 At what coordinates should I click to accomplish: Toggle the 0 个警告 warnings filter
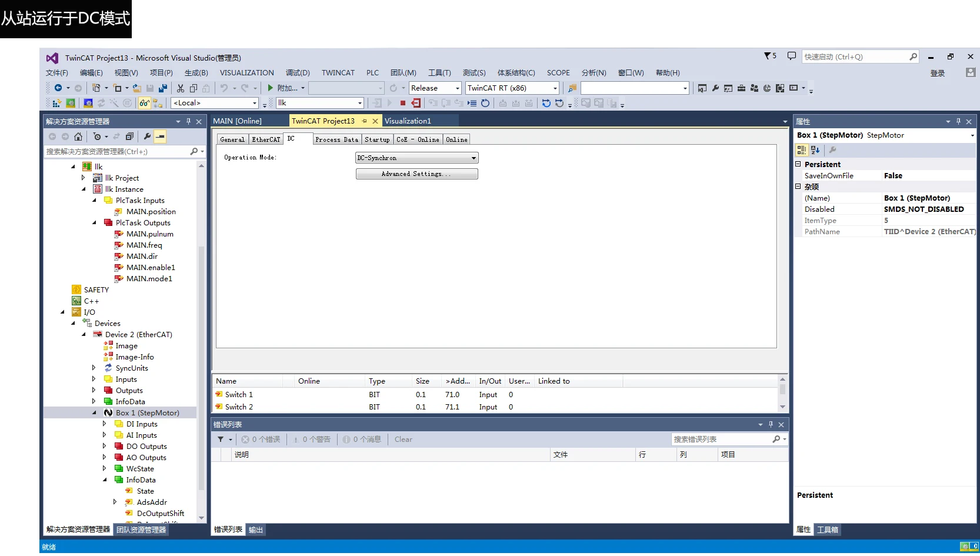click(312, 440)
